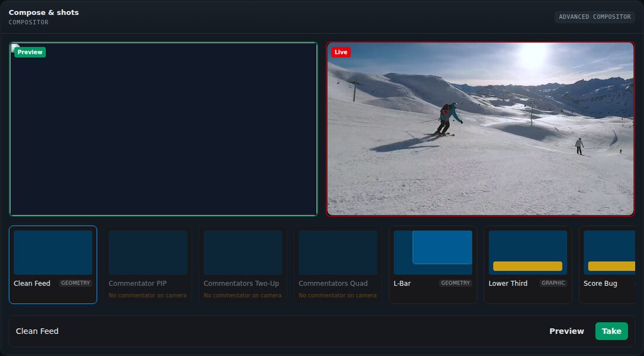This screenshot has height=356, width=644.
Task: Click the GEOMETRY tag on L-Bar
Action: [x=455, y=283]
